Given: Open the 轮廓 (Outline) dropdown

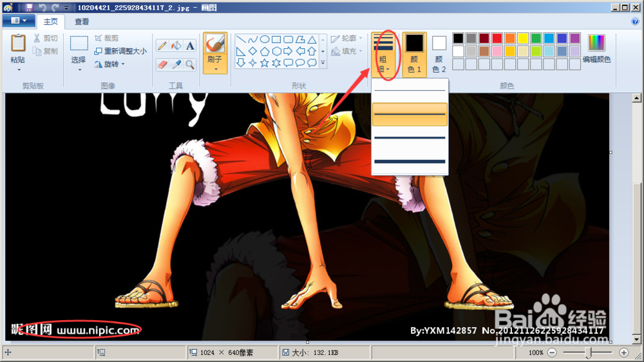Looking at the screenshot, I should (x=346, y=38).
